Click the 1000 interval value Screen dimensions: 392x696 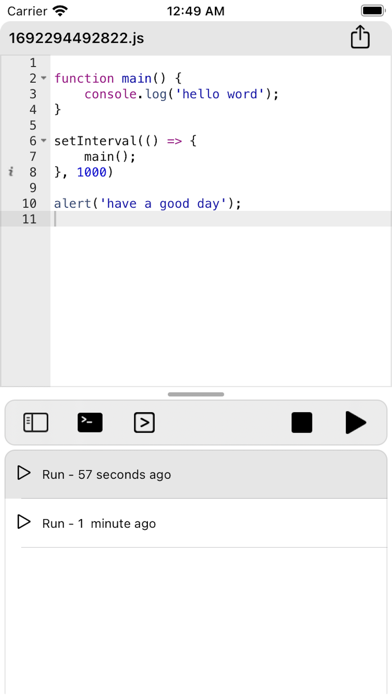92,172
